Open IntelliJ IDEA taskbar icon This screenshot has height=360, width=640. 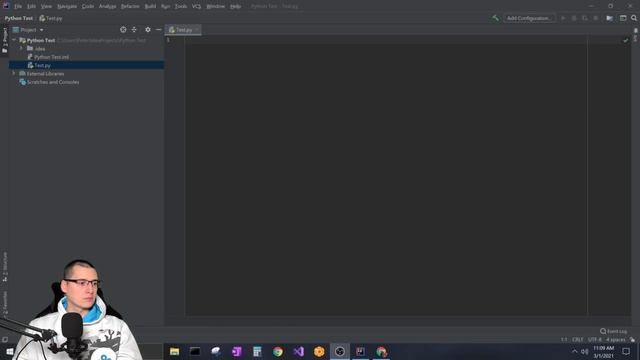tap(360, 351)
